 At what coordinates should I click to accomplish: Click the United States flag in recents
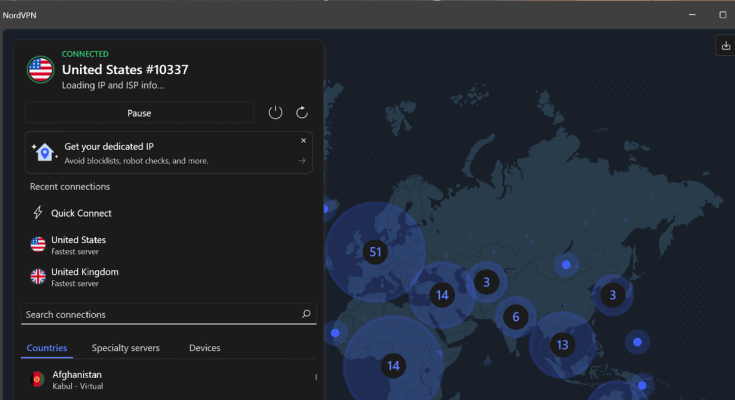coord(38,244)
